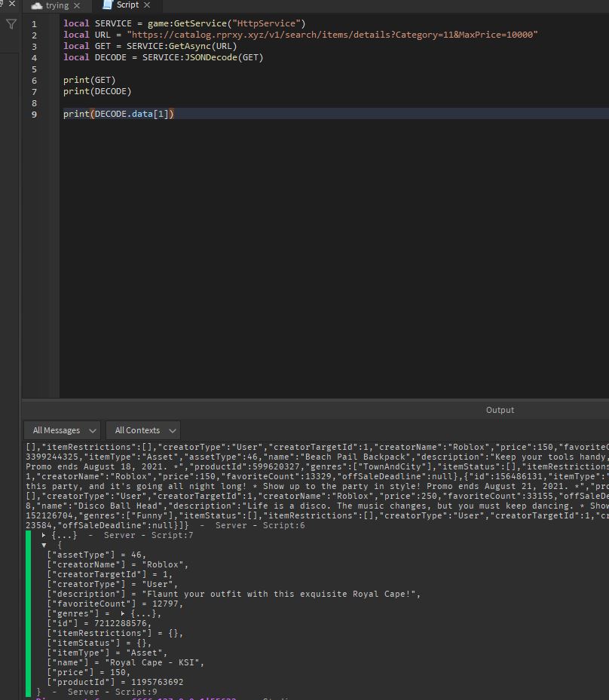Viewport: 609px width, 700px height.
Task: Select line number 5 in gutter
Action: 34,69
